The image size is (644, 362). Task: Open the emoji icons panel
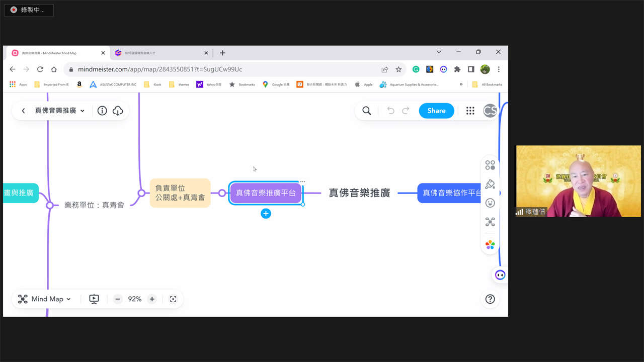click(x=490, y=203)
